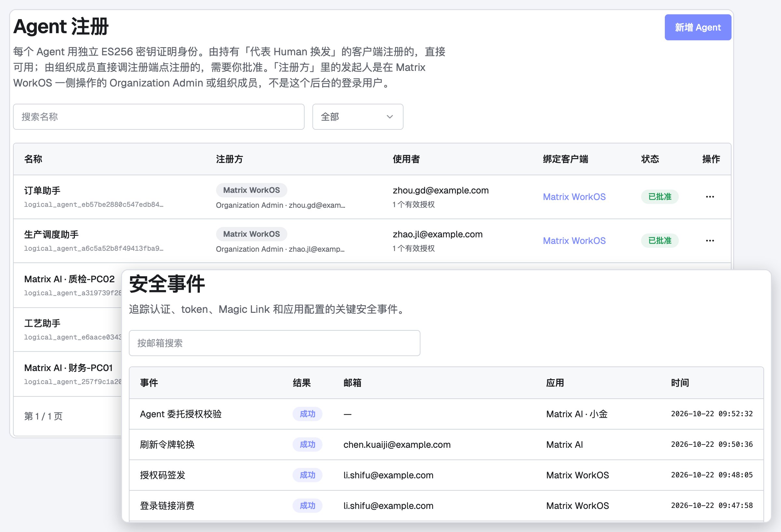Focus the 按邮箱搜索 input in 安全事件
Screen dimensions: 781x532
click(275, 343)
